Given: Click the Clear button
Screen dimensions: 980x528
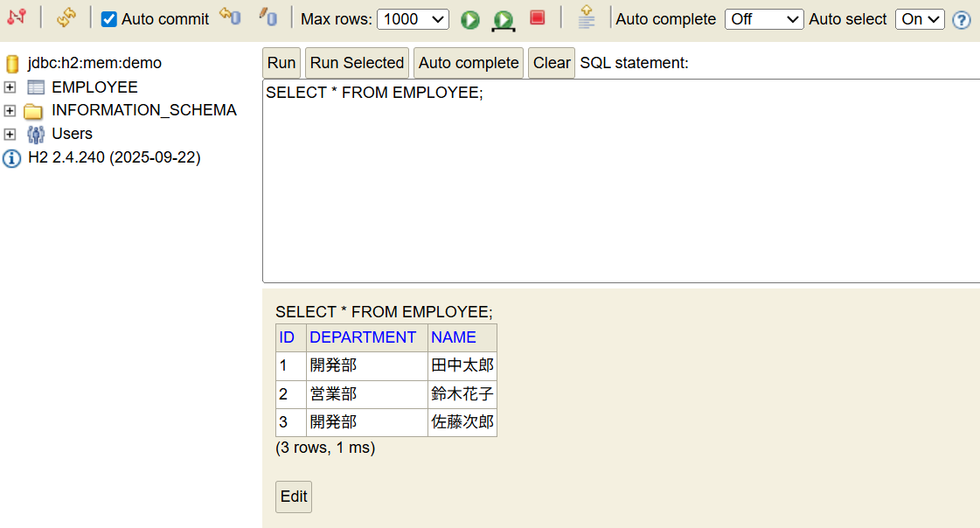Looking at the screenshot, I should [x=552, y=63].
